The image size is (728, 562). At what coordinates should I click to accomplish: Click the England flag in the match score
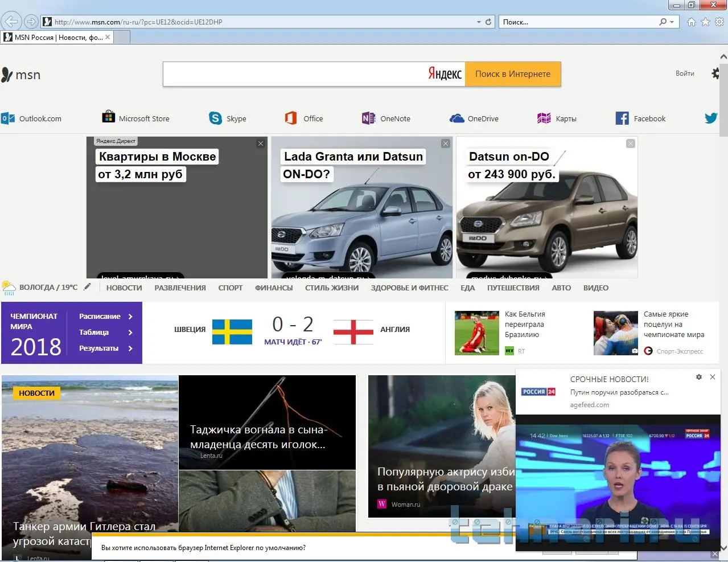pyautogui.click(x=353, y=332)
